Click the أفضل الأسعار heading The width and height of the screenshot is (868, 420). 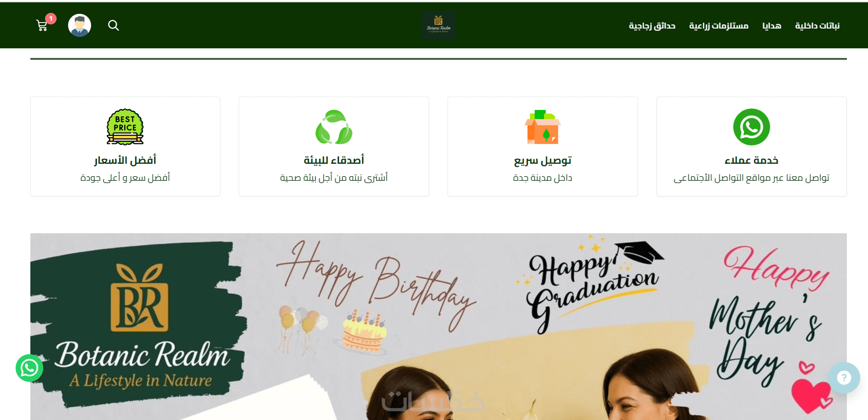[x=125, y=160]
